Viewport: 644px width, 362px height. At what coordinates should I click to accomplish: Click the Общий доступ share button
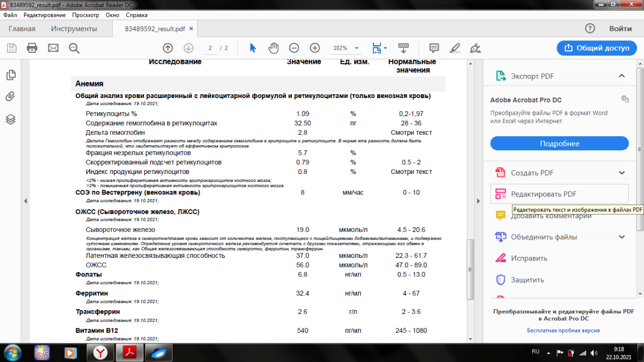pos(597,48)
